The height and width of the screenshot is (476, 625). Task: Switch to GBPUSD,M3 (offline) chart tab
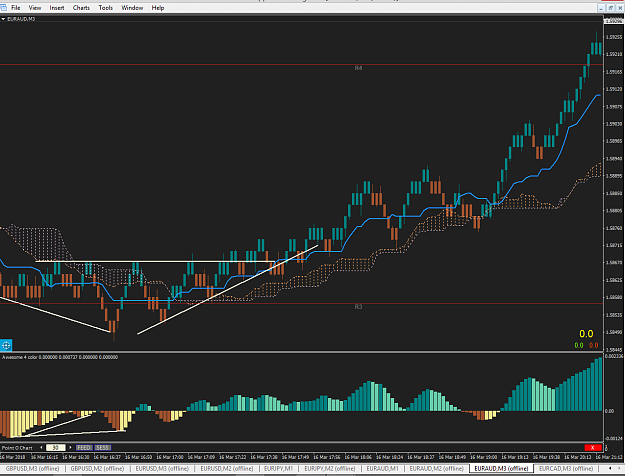32,468
